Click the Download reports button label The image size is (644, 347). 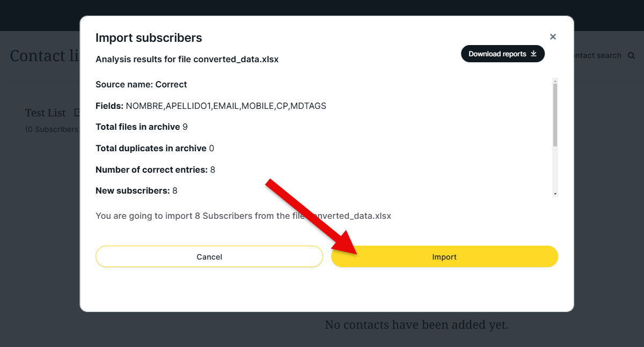coord(497,54)
